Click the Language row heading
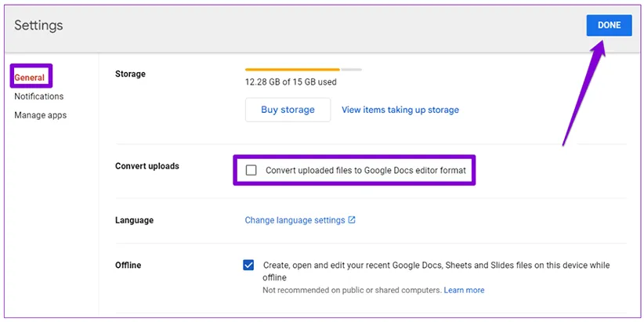The image size is (644, 322). coord(134,220)
